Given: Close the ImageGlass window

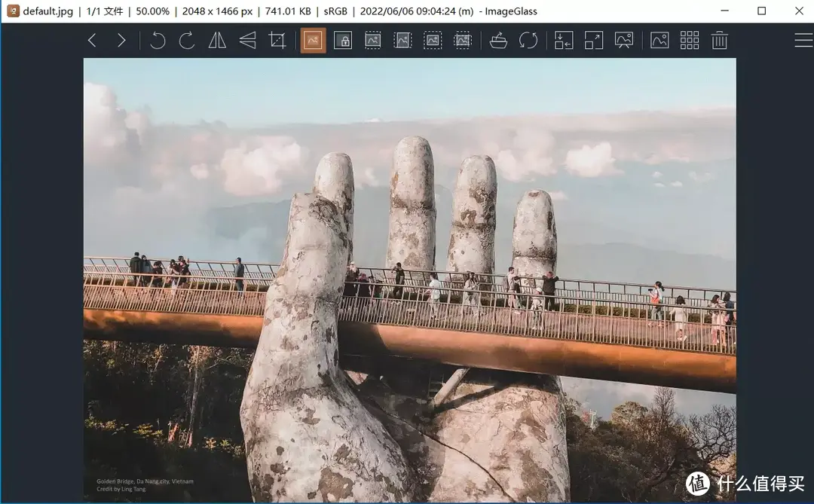Looking at the screenshot, I should 799,11.
